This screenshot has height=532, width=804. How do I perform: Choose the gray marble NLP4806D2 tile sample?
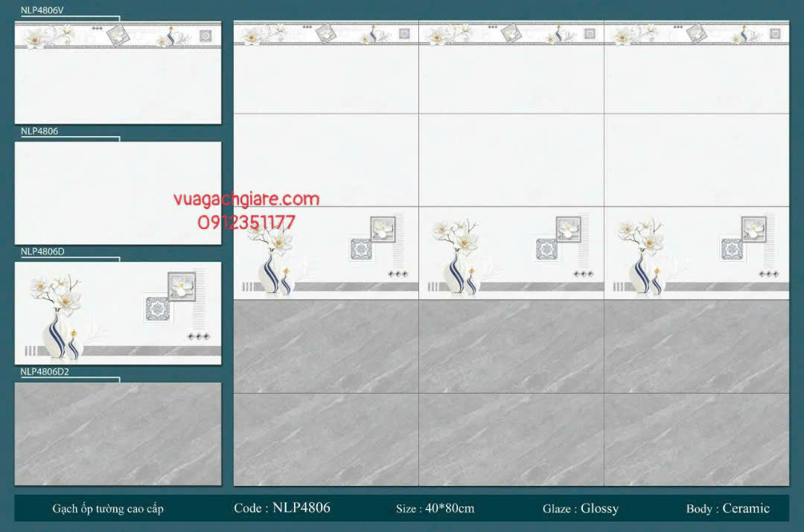(118, 434)
